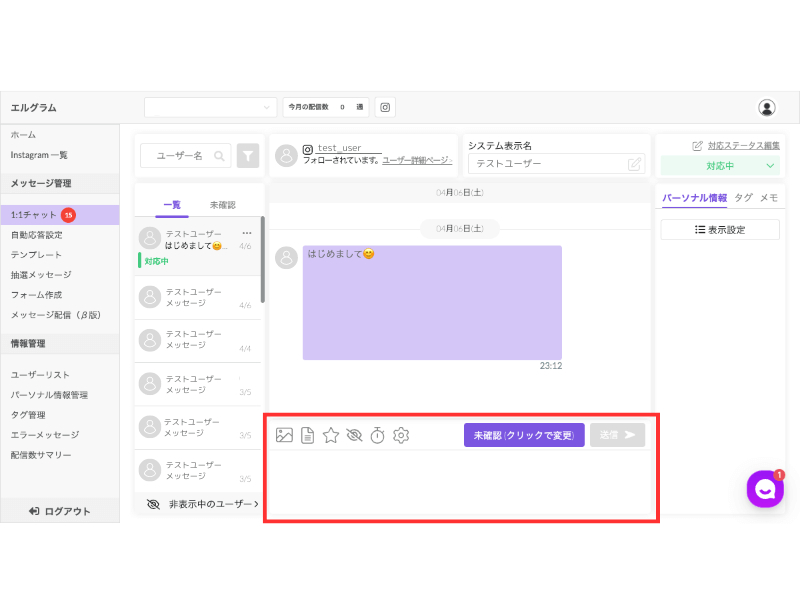The width and height of the screenshot is (800, 600).
Task: Open three-dot menu on first chat entry
Action: [x=247, y=233]
